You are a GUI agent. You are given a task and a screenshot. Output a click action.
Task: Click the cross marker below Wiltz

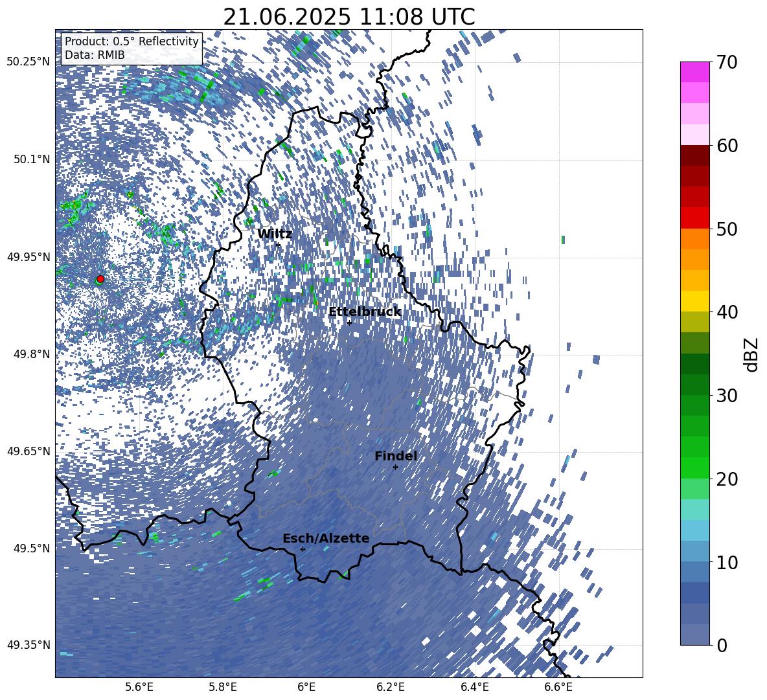tap(278, 245)
